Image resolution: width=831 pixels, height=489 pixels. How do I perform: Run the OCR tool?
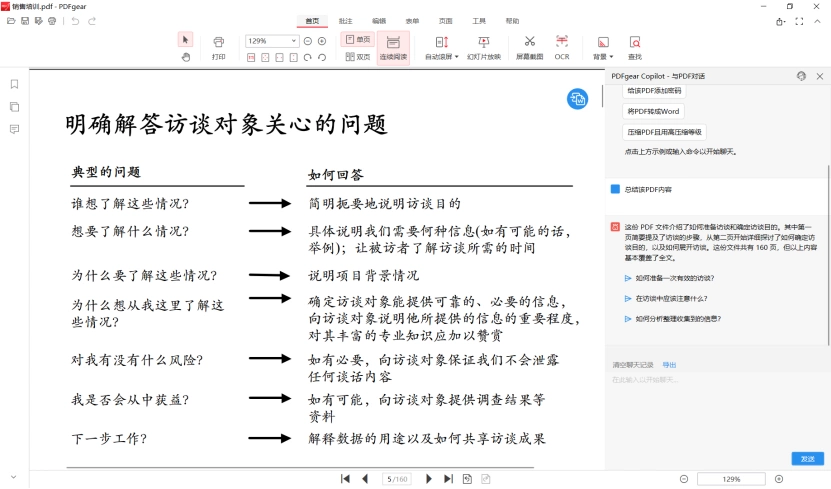[x=562, y=48]
